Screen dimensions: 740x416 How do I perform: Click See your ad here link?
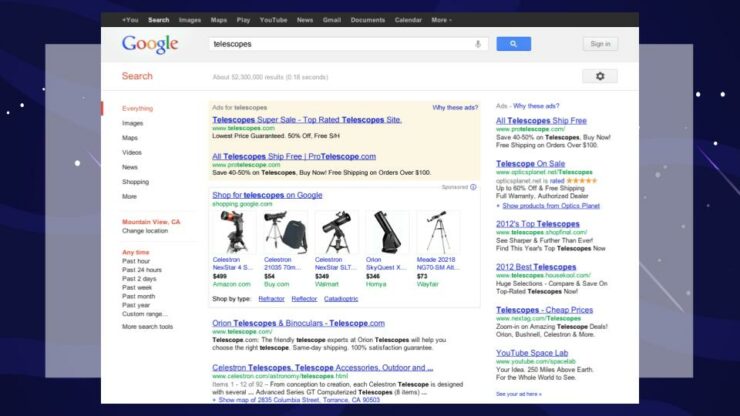(519, 394)
